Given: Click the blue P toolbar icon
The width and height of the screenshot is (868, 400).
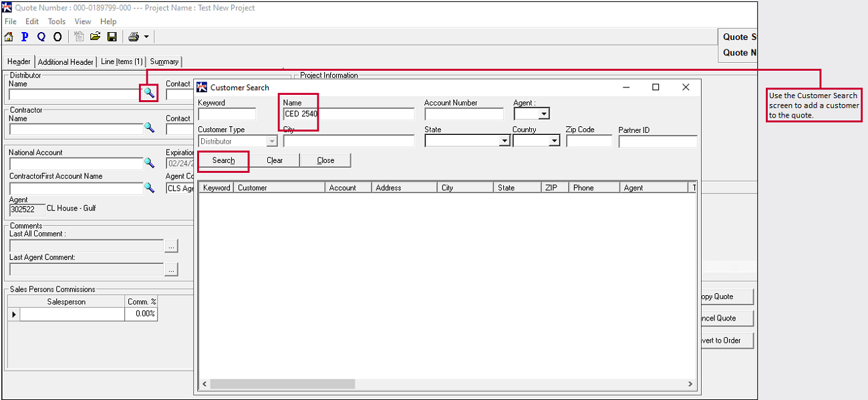Looking at the screenshot, I should tap(25, 37).
